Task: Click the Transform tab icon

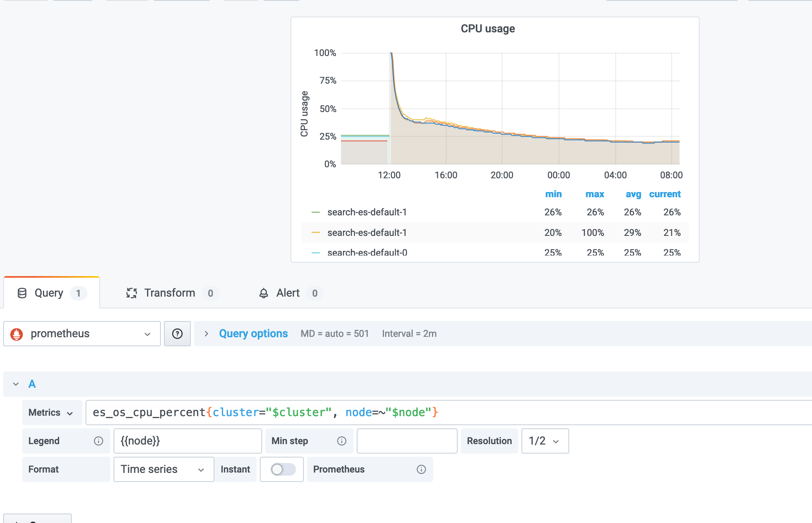Action: click(x=131, y=293)
